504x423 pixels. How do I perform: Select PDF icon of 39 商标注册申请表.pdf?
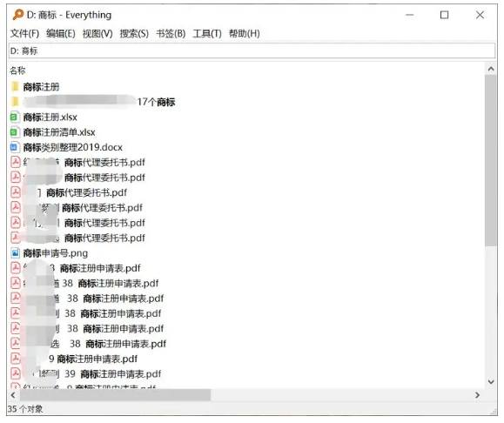point(16,373)
